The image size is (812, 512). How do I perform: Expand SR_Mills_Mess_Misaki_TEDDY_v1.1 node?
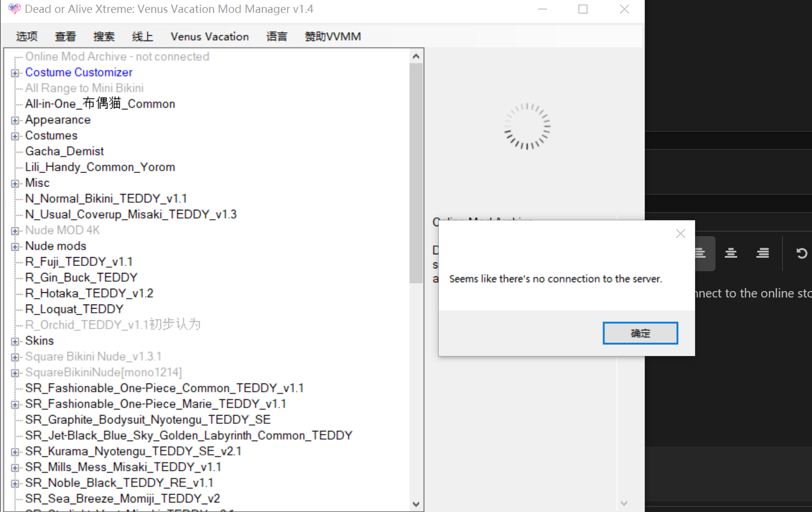coord(15,468)
